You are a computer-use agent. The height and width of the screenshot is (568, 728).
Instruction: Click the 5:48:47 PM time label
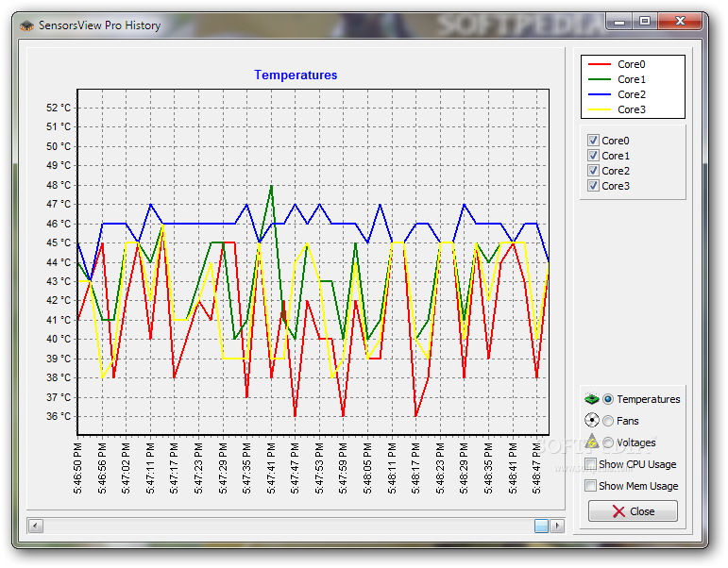[536, 468]
